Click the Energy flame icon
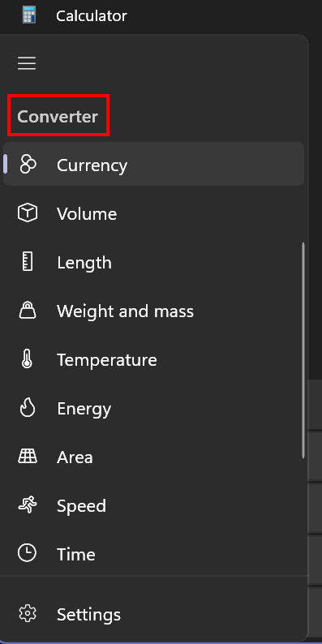 (28, 408)
